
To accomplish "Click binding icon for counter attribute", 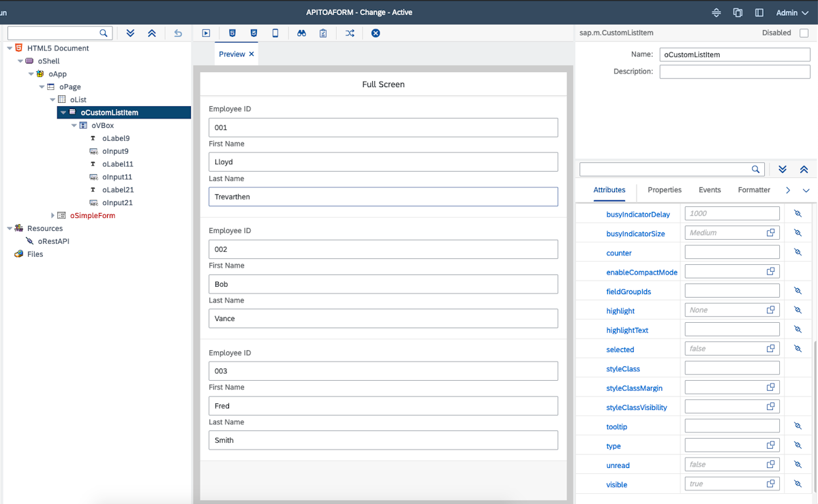I will coord(798,252).
